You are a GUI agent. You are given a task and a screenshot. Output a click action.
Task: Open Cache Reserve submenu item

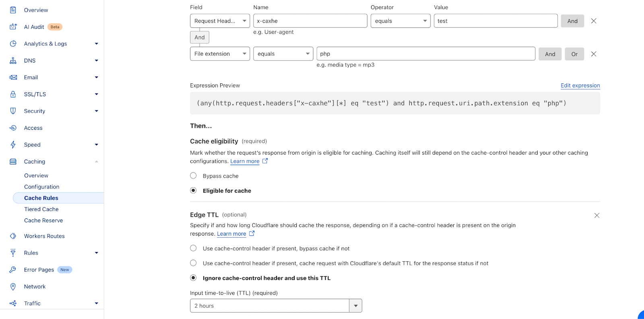pyautogui.click(x=43, y=220)
